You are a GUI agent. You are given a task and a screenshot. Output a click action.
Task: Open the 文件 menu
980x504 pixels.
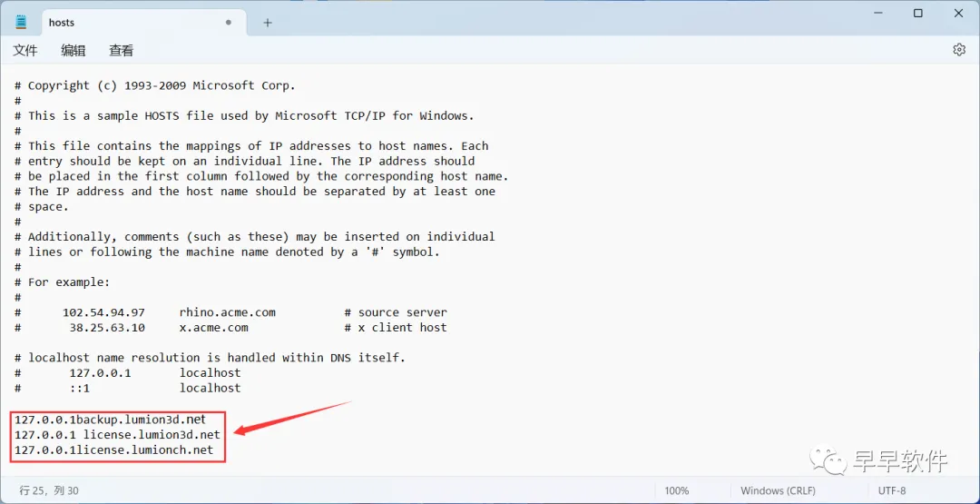(25, 51)
